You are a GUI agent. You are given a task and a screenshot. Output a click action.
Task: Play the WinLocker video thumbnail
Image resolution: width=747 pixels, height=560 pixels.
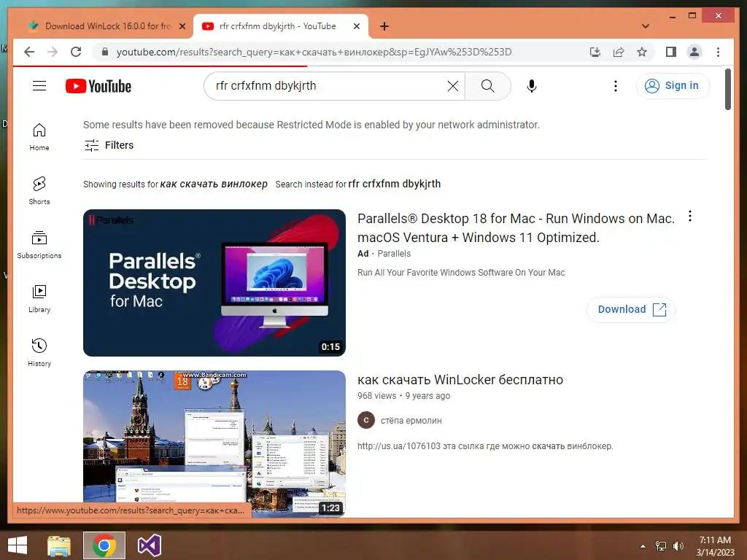[x=214, y=443]
